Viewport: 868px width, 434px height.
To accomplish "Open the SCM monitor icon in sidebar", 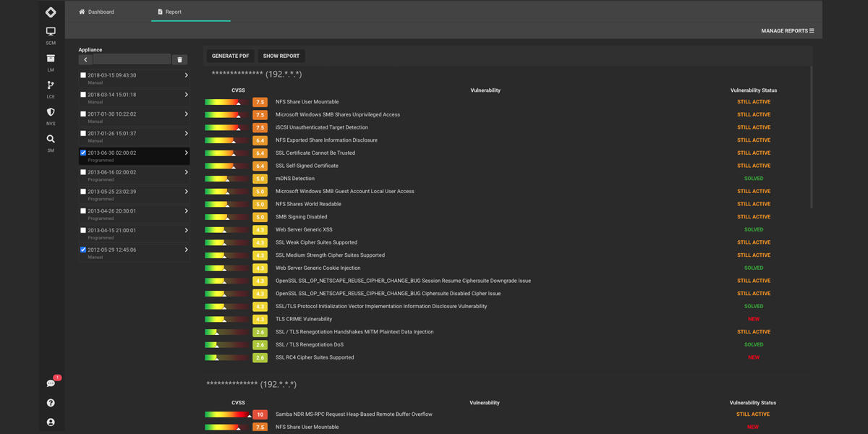I will pyautogui.click(x=51, y=32).
